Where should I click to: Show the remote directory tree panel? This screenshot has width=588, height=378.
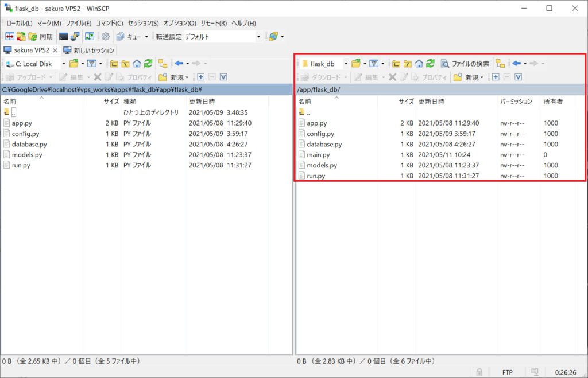point(498,63)
